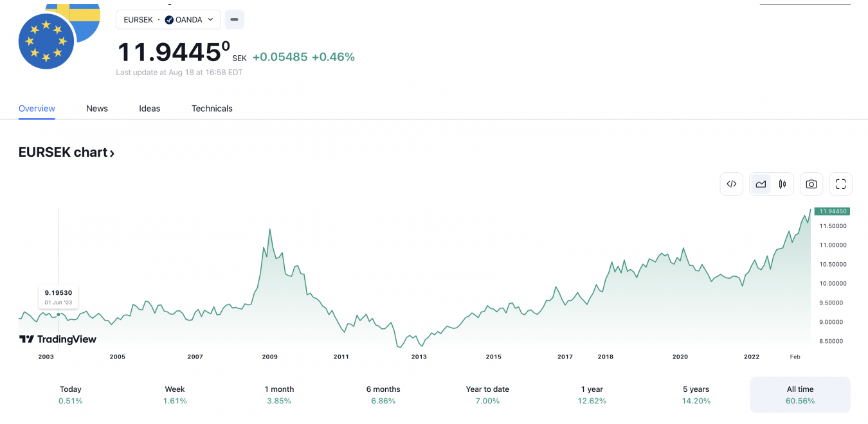Image resolution: width=868 pixels, height=424 pixels.
Task: Choose the 5 years time range
Action: pos(696,394)
